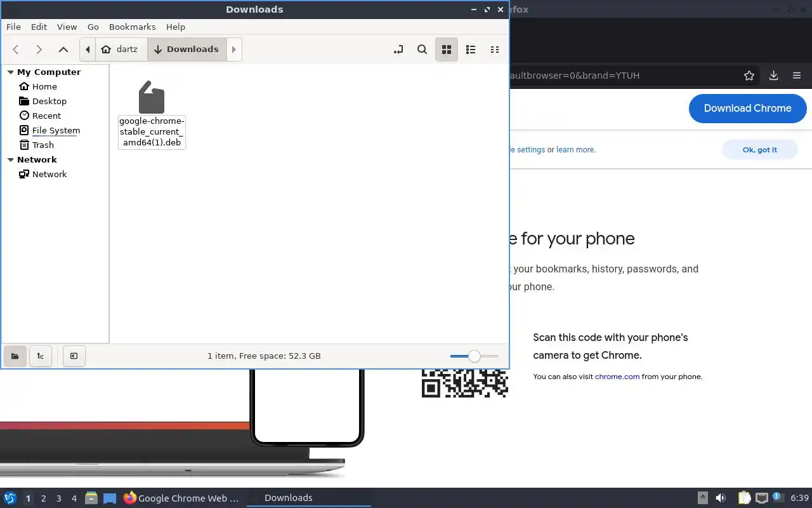
Task: Switch to workspace 4
Action: tap(74, 498)
